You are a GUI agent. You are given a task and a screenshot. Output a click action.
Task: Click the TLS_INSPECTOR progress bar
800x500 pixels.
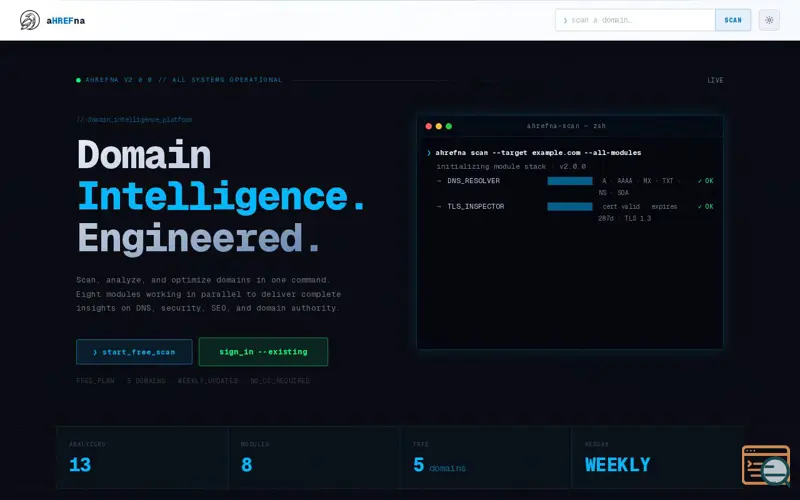coord(570,207)
